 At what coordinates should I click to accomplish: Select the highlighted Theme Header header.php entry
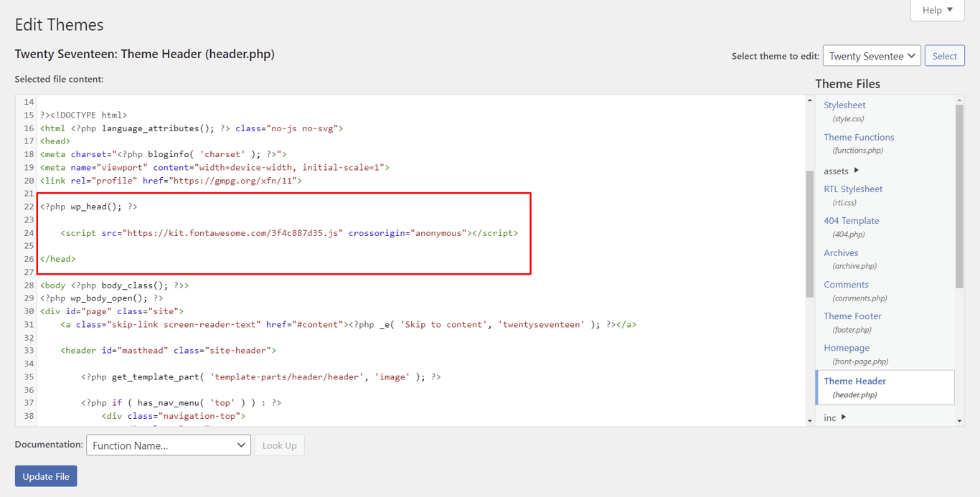[854, 381]
